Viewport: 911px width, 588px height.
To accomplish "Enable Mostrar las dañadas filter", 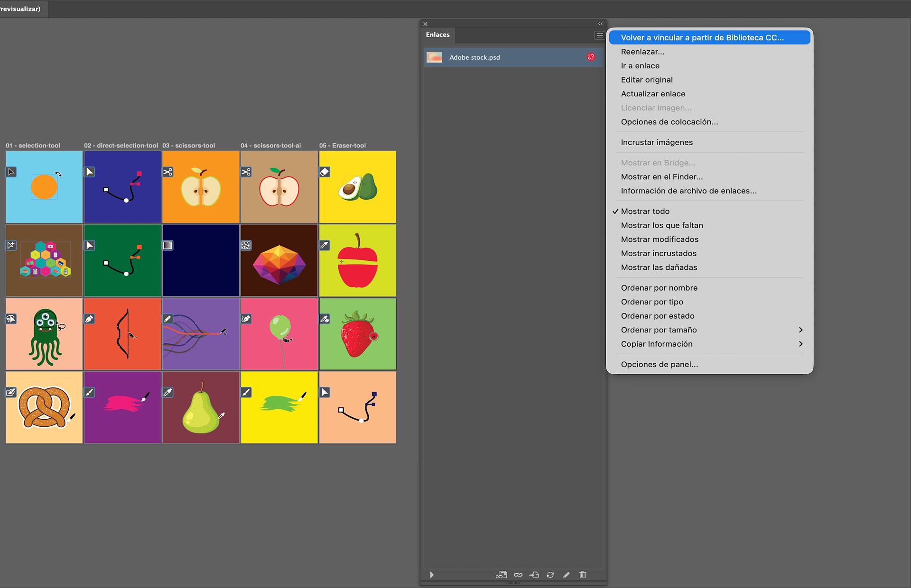I will (709, 267).
